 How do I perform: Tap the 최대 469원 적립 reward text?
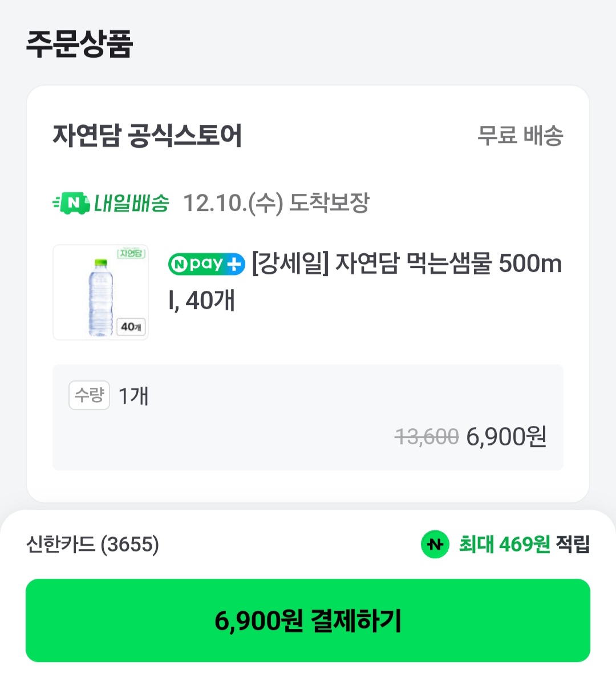pyautogui.click(x=504, y=544)
